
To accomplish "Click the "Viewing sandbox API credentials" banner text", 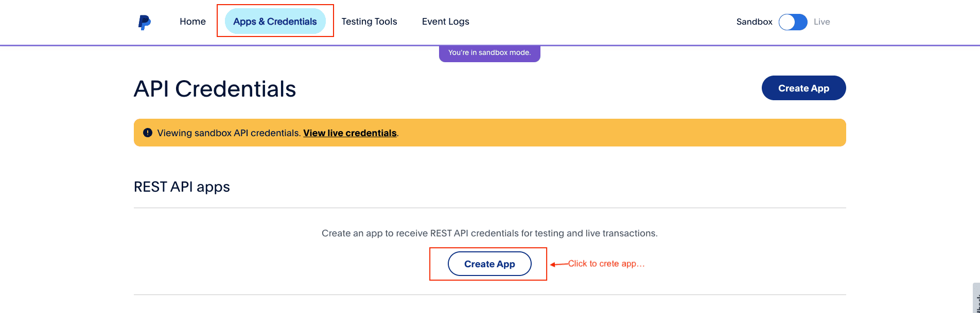I will pyautogui.click(x=229, y=133).
